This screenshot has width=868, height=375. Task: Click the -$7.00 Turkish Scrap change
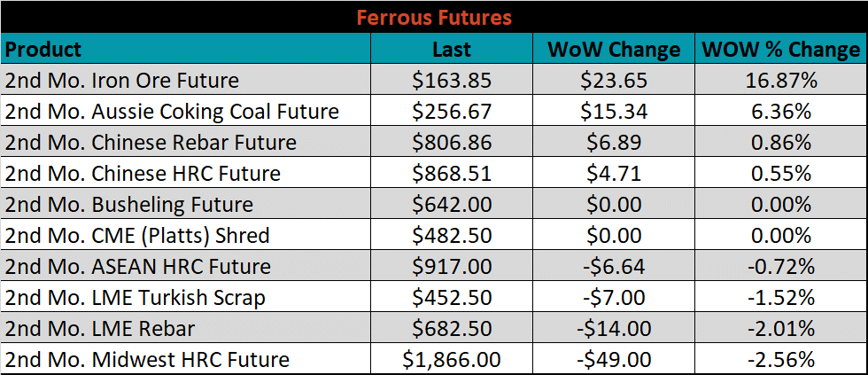pos(614,297)
